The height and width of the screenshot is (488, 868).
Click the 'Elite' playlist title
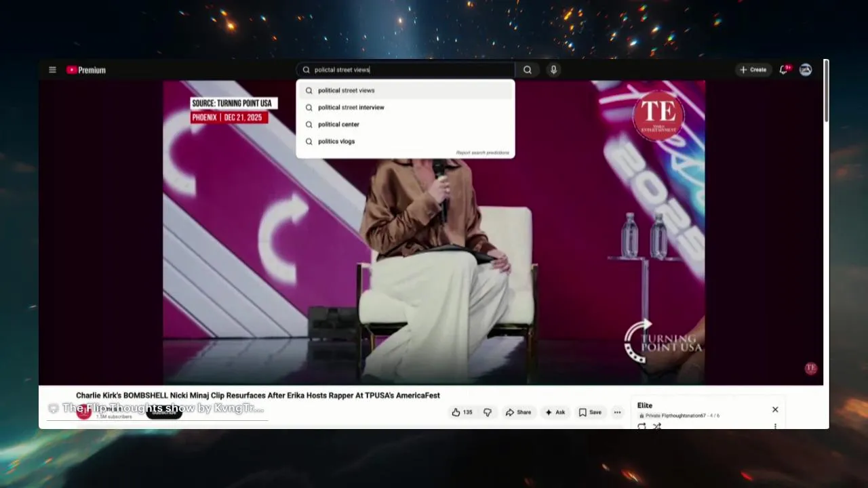pyautogui.click(x=644, y=405)
